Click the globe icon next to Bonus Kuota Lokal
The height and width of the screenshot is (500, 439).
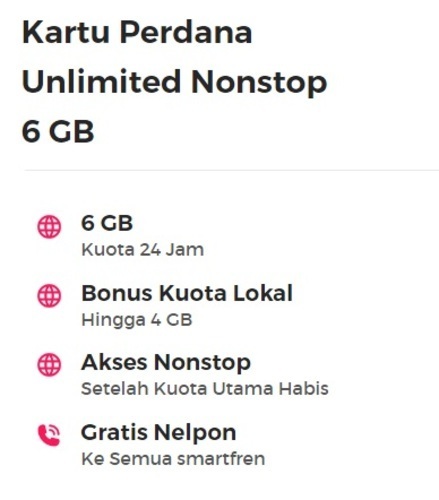click(x=49, y=296)
